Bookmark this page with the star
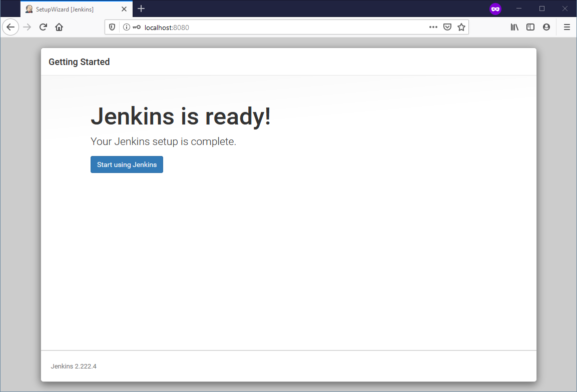This screenshot has height=392, width=577. (461, 27)
